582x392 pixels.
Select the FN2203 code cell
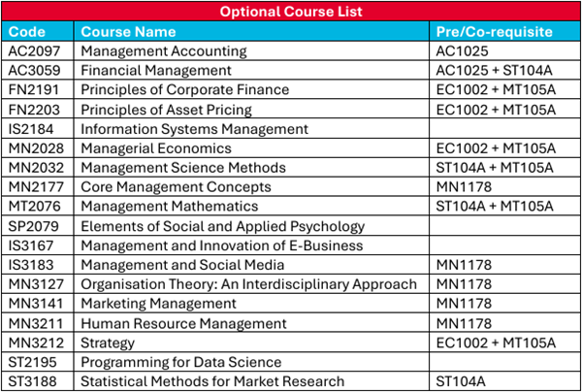click(33, 109)
